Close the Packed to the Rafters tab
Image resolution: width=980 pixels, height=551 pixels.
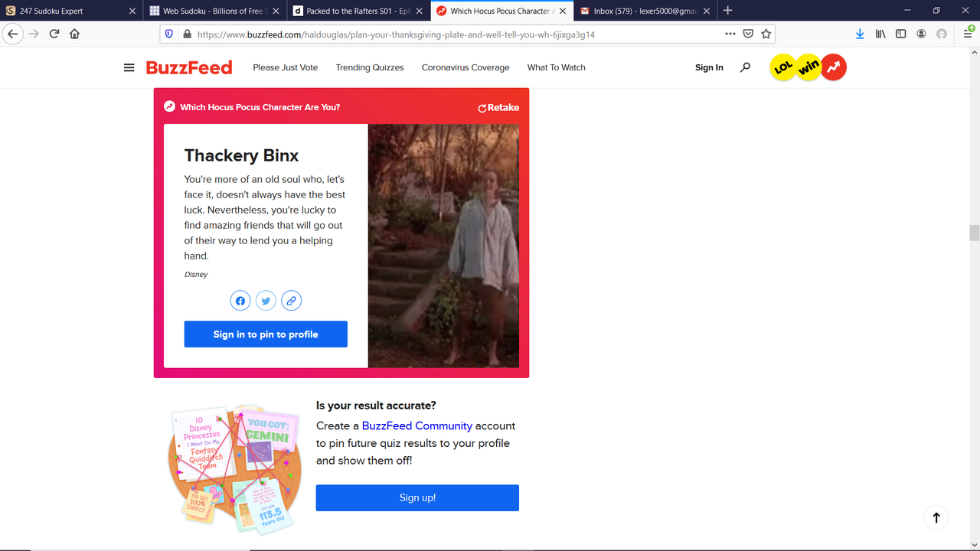tap(419, 11)
